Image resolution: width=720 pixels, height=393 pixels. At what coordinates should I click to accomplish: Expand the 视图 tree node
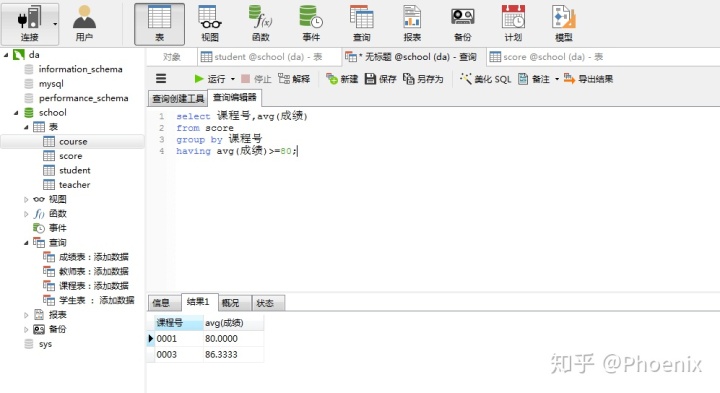(x=26, y=199)
